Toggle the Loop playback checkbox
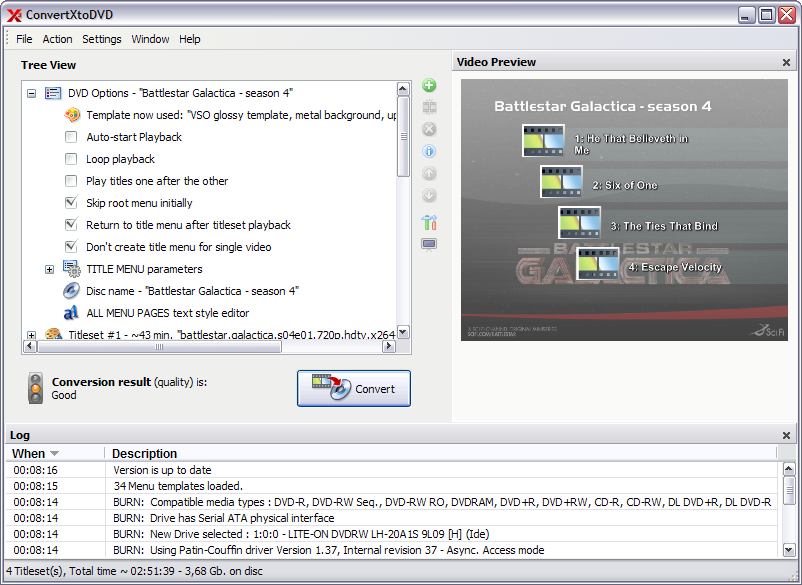This screenshot has height=585, width=802. coord(71,159)
